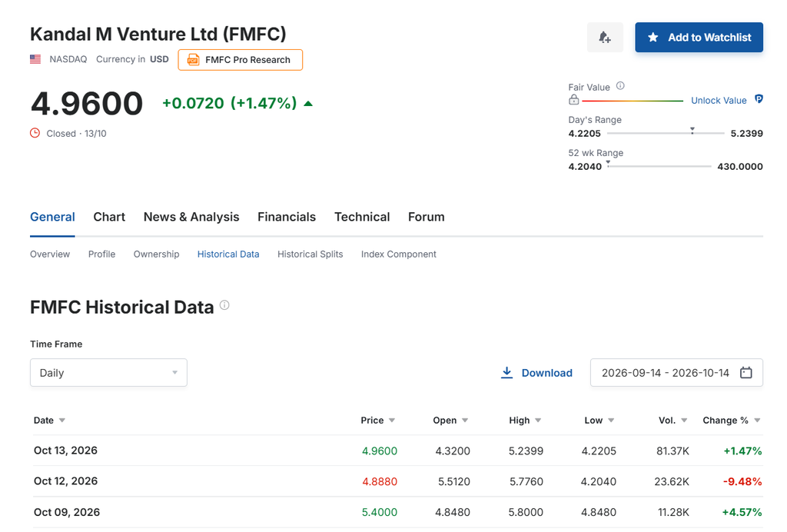Click the 52 wk Range slider marker
The width and height of the screenshot is (787, 532).
[x=608, y=163]
